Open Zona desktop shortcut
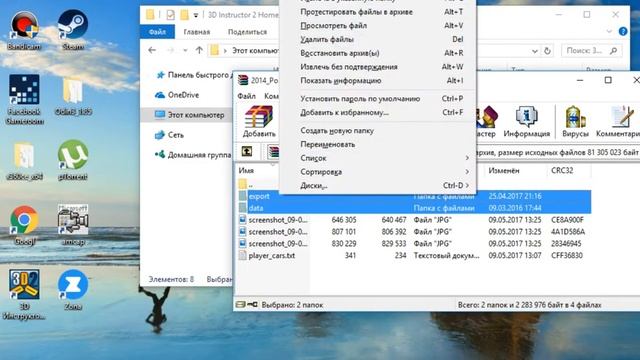Viewport: 640px width, 360px height. 73,290
